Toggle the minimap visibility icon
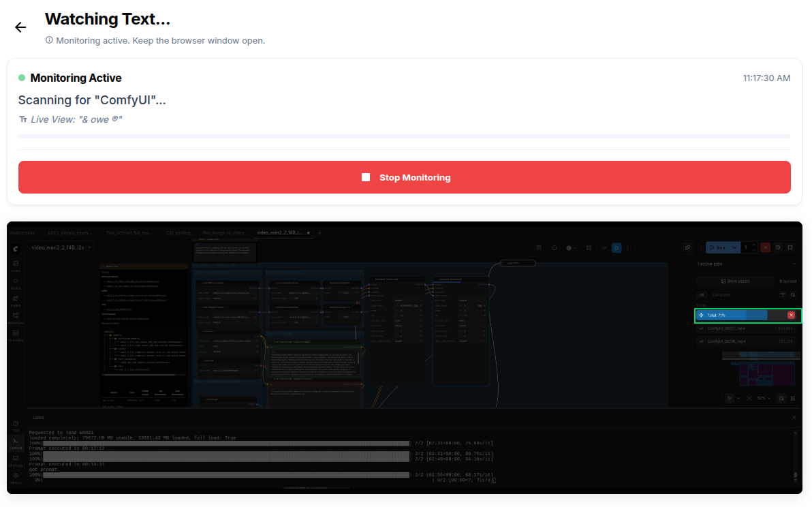The image size is (812, 507). [781, 398]
